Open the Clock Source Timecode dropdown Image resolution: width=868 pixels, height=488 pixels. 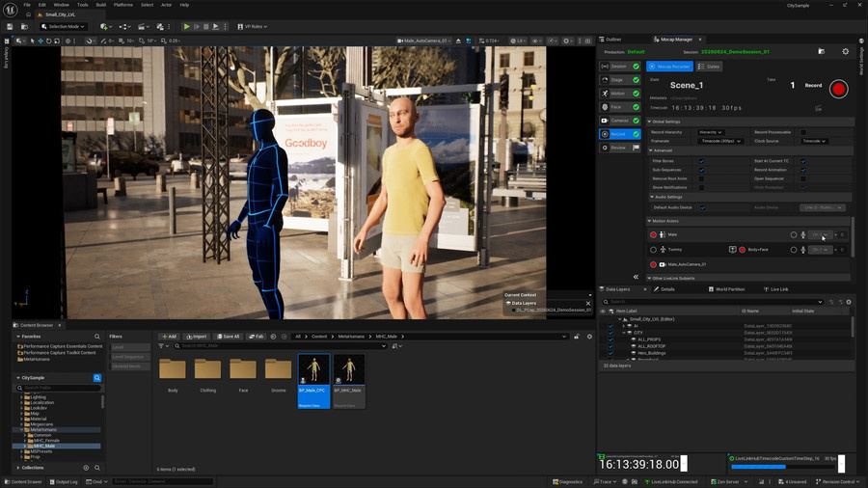pyautogui.click(x=814, y=141)
